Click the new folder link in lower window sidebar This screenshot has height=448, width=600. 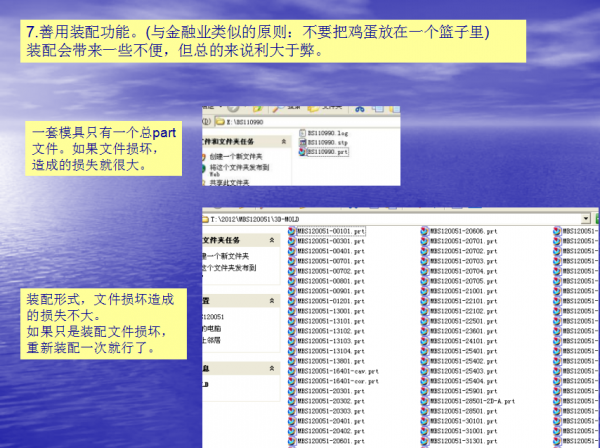click(x=225, y=256)
